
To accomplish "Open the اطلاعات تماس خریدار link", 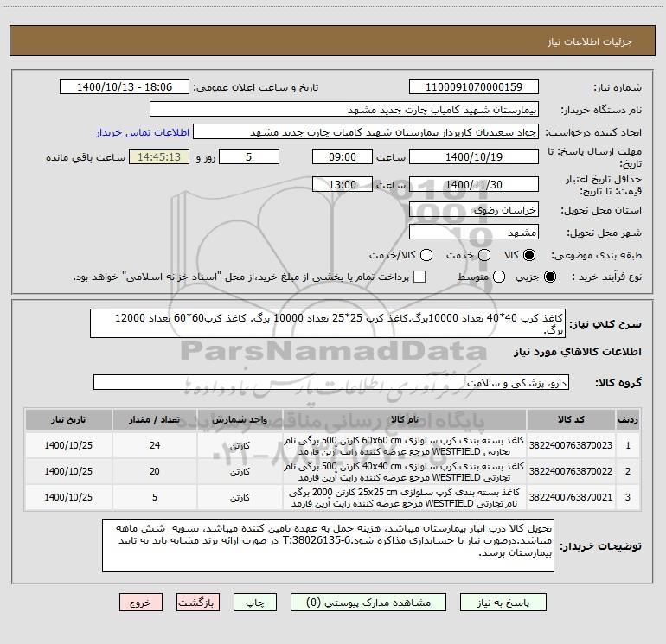I will coord(143,132).
